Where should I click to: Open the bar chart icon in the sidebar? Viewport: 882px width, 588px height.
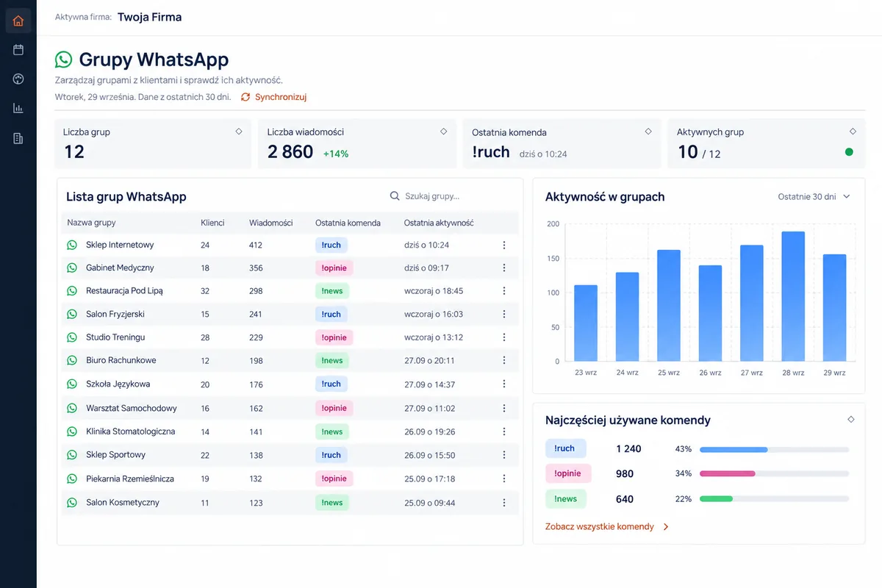point(18,109)
